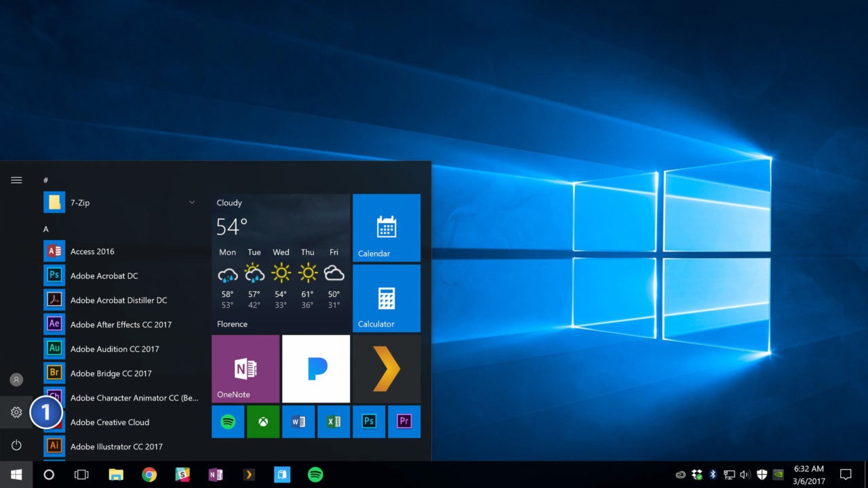868x488 pixels.
Task: Expand the 7-Zip folder chevron
Action: (x=192, y=202)
